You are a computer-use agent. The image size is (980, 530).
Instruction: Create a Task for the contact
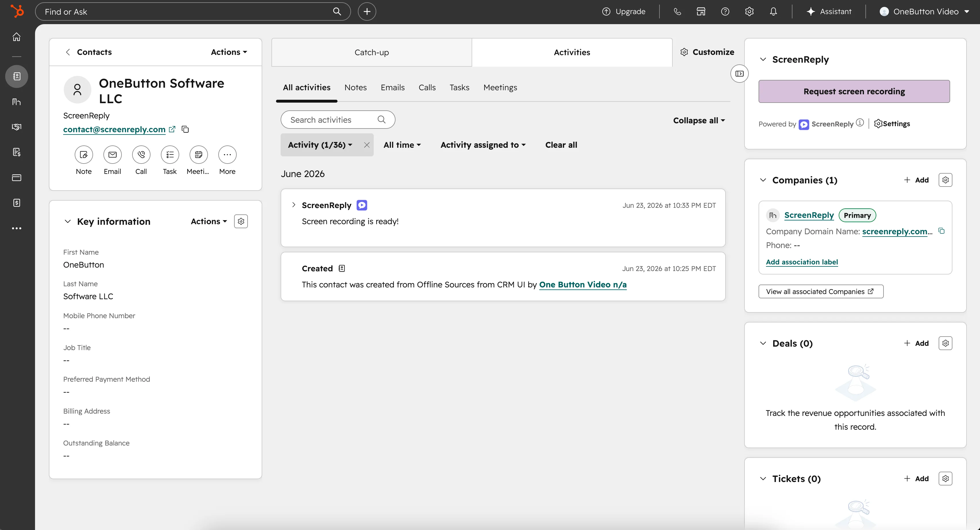point(170,155)
